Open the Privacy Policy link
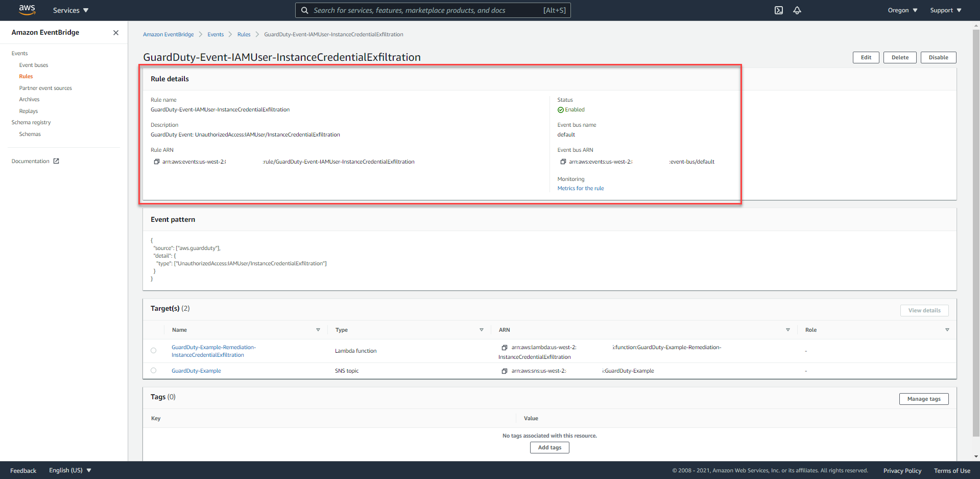 click(x=902, y=471)
